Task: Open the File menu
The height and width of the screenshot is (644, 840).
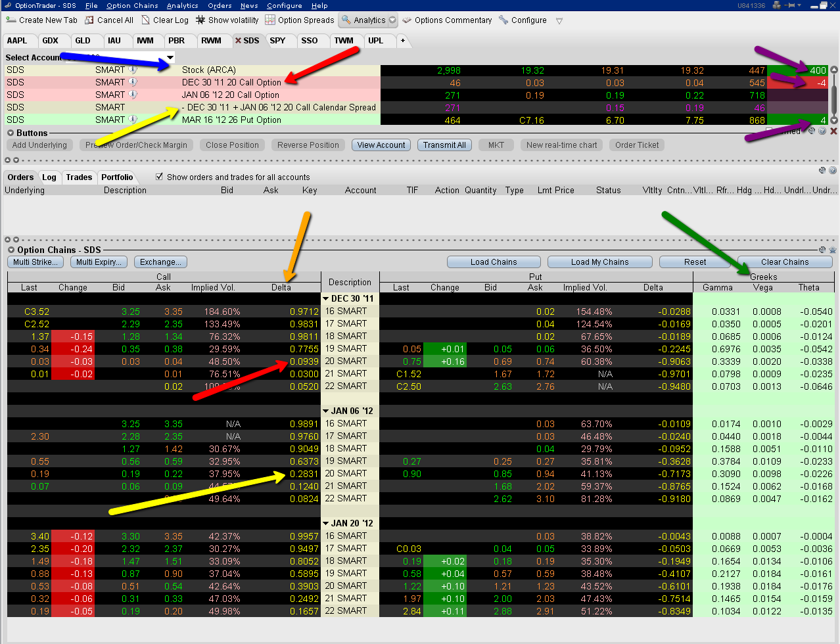Action: (91, 5)
